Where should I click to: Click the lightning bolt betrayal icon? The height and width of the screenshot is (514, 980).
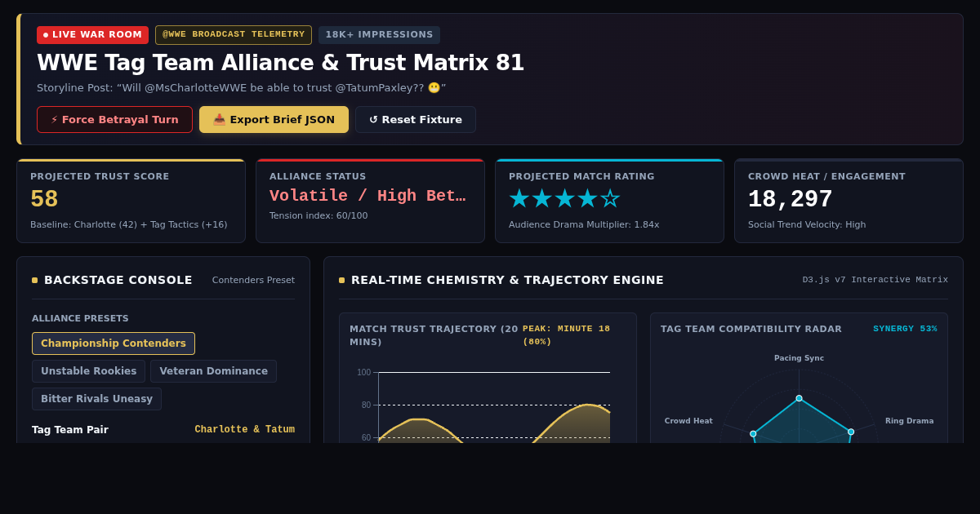coord(55,119)
